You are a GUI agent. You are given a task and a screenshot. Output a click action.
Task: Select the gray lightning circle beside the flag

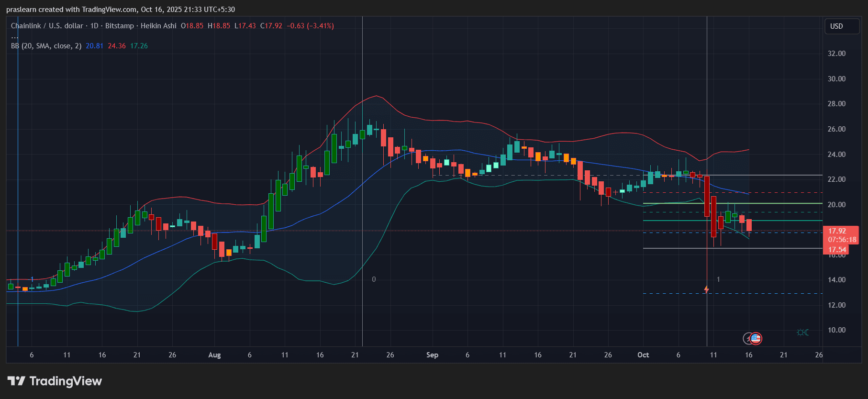click(747, 339)
